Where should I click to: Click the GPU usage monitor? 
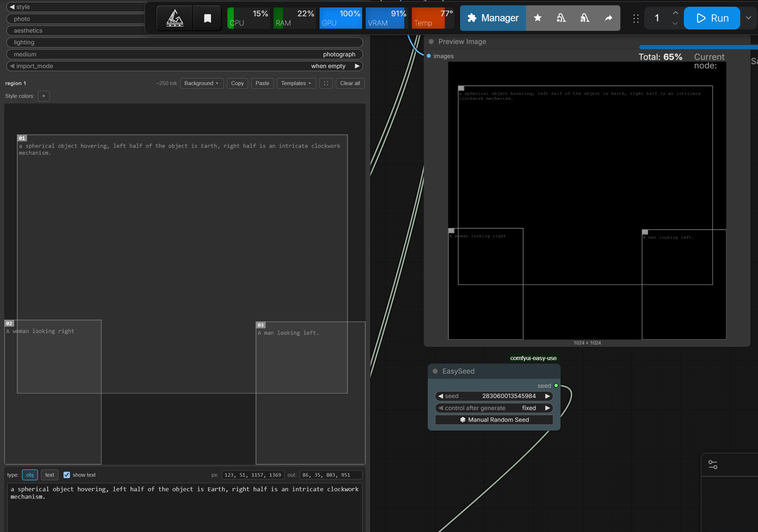pos(341,18)
